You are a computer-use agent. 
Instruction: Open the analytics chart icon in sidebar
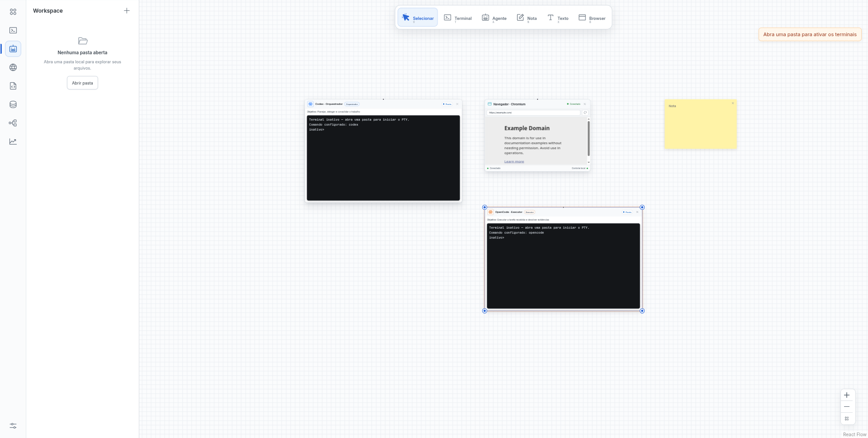[13, 141]
